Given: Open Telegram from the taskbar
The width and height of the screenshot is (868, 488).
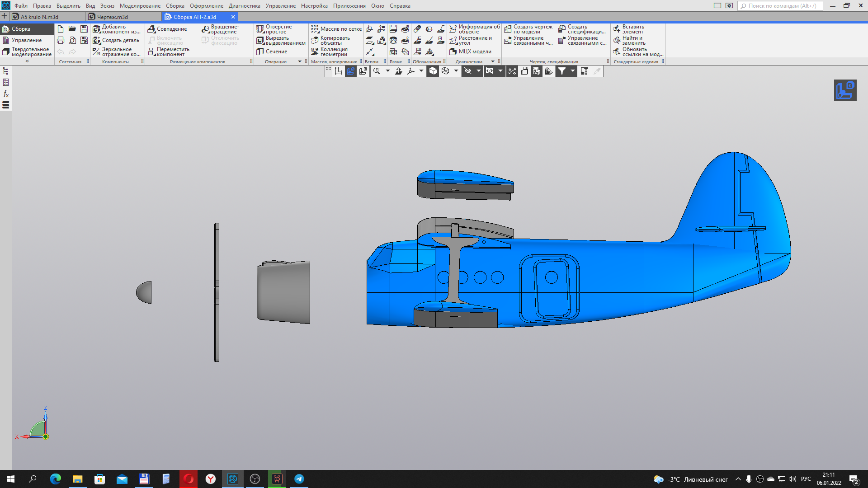Looking at the screenshot, I should point(299,479).
